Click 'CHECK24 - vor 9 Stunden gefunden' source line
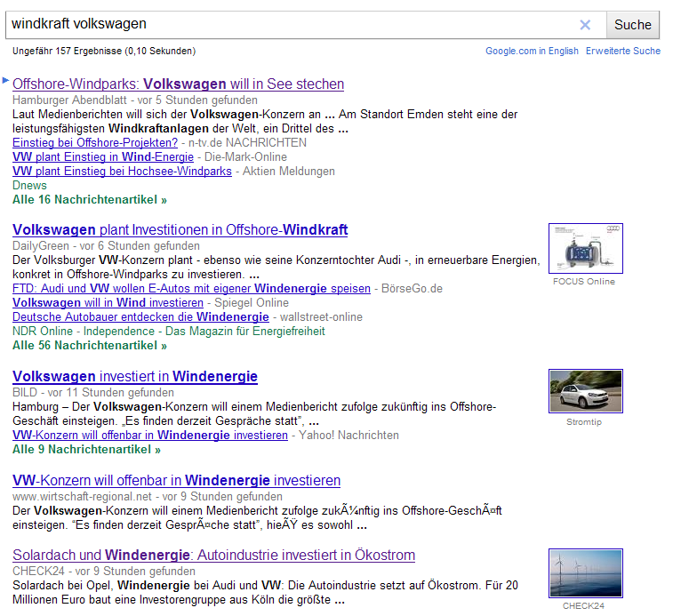Image resolution: width=689 pixels, height=616 pixels. click(x=104, y=572)
